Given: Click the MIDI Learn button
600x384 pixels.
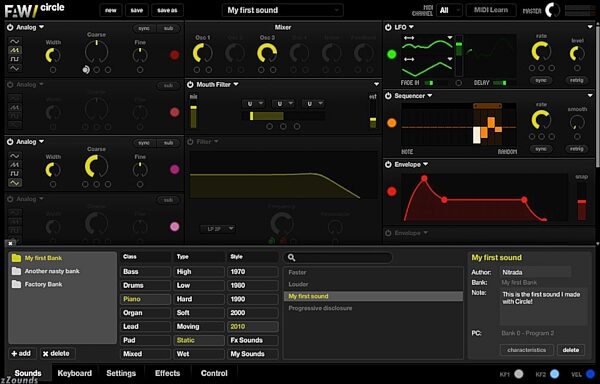Looking at the screenshot, I should (x=491, y=10).
